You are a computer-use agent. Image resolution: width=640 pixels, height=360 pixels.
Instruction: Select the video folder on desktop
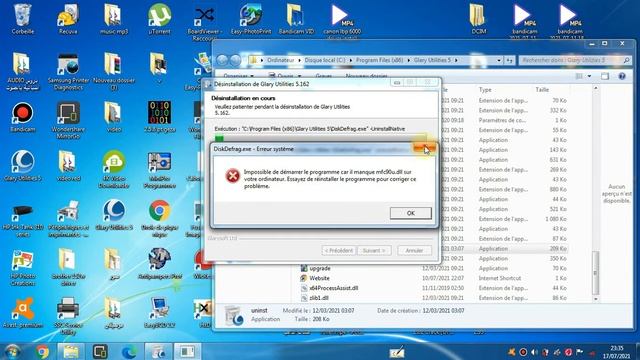pos(113,117)
